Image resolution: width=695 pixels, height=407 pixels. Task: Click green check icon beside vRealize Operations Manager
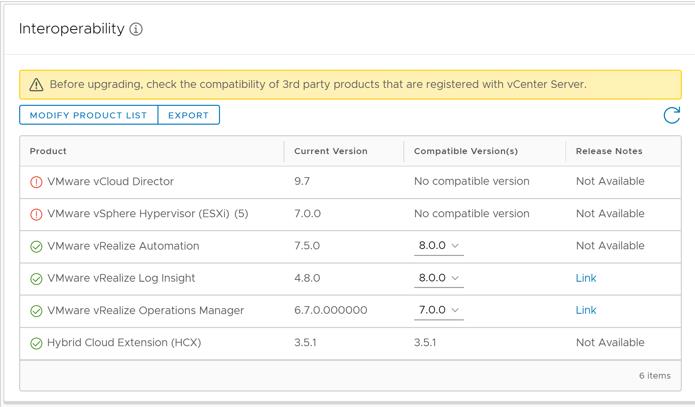[36, 311]
